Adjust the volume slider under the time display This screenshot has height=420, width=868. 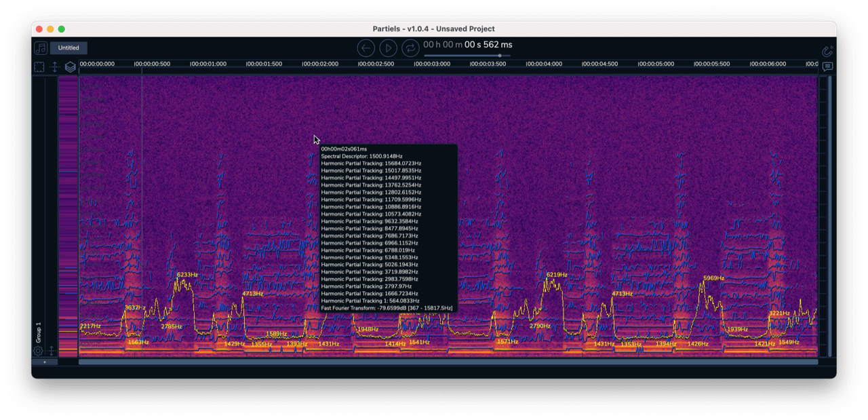click(467, 56)
